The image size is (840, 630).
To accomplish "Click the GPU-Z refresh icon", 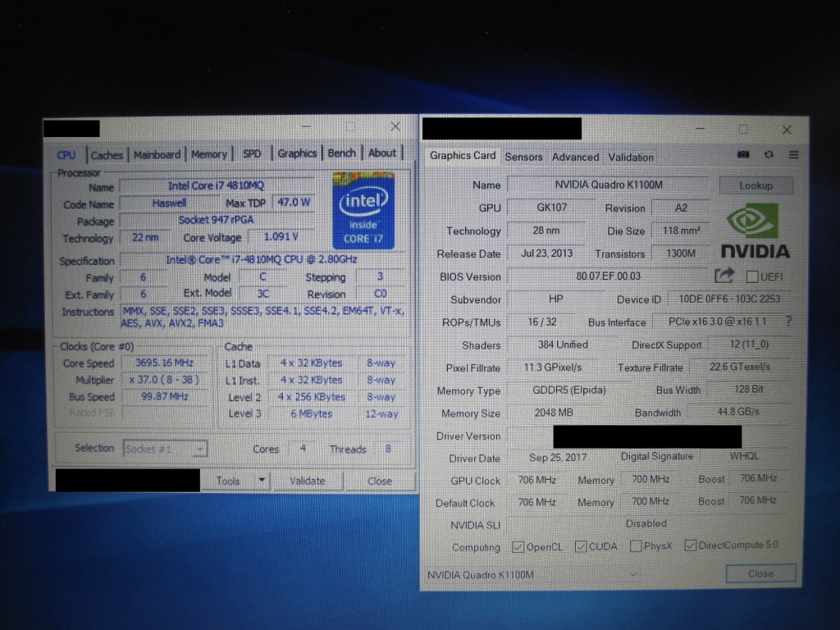I will click(x=769, y=154).
